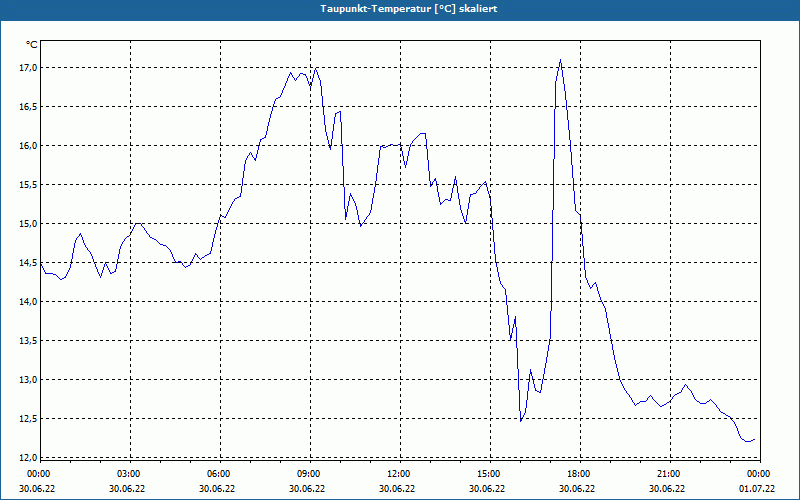
Task: Click the 12,5 y-axis label
Action: tap(27, 419)
